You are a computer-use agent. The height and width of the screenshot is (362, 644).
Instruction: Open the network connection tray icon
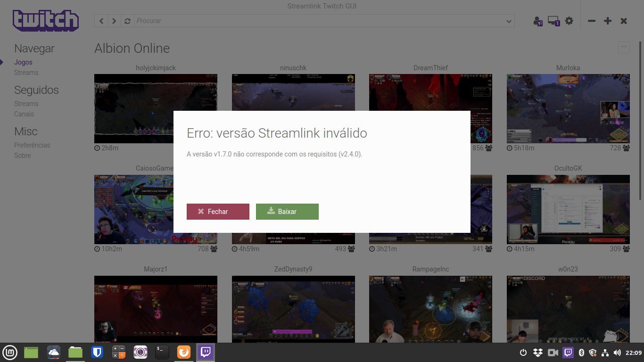point(605,353)
